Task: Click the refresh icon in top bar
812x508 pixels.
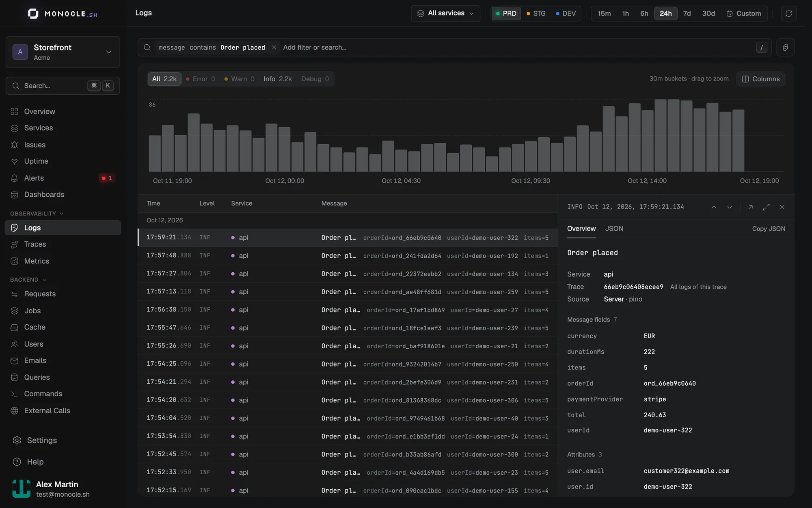Action: [x=788, y=13]
